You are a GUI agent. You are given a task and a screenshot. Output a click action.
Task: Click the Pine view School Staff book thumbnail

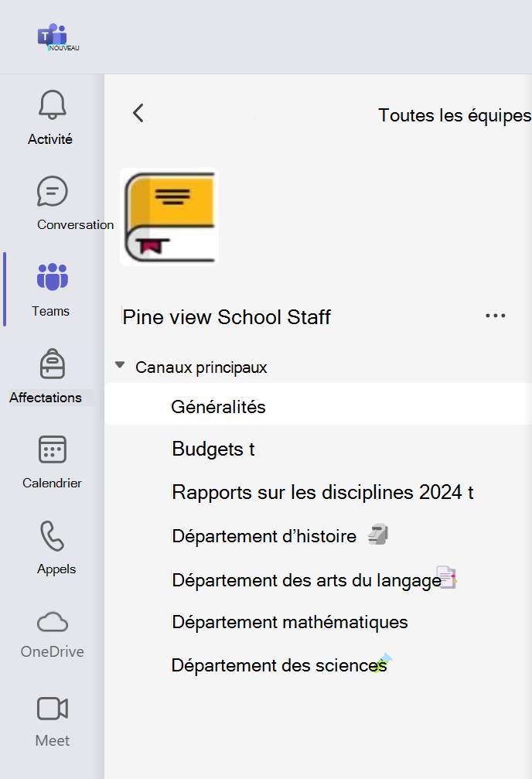click(x=169, y=217)
